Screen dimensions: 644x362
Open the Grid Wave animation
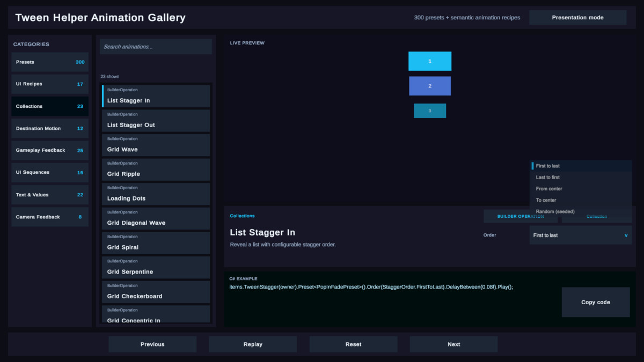pyautogui.click(x=156, y=145)
